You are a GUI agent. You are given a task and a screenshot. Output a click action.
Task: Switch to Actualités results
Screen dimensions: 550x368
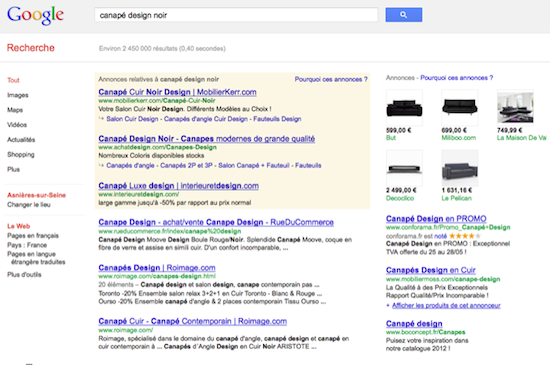coord(21,140)
